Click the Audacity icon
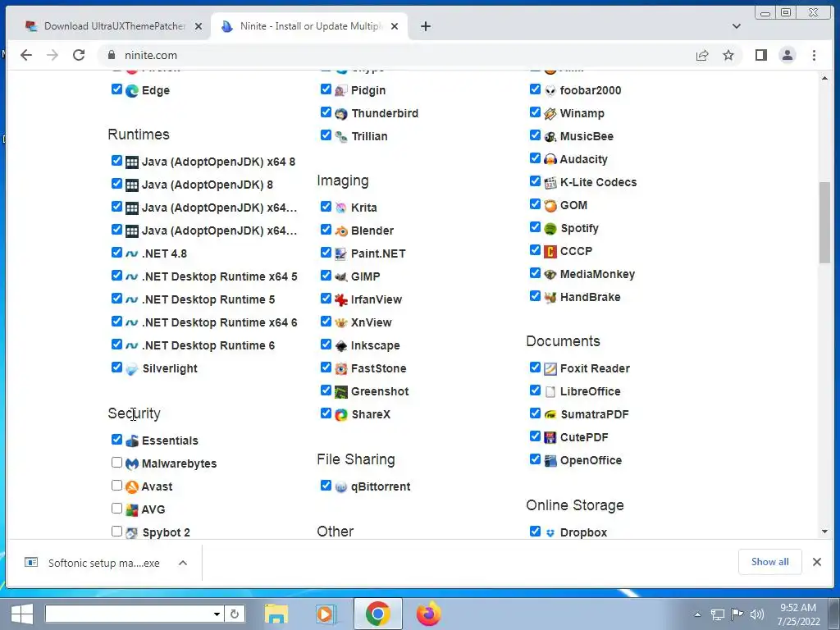 click(550, 160)
